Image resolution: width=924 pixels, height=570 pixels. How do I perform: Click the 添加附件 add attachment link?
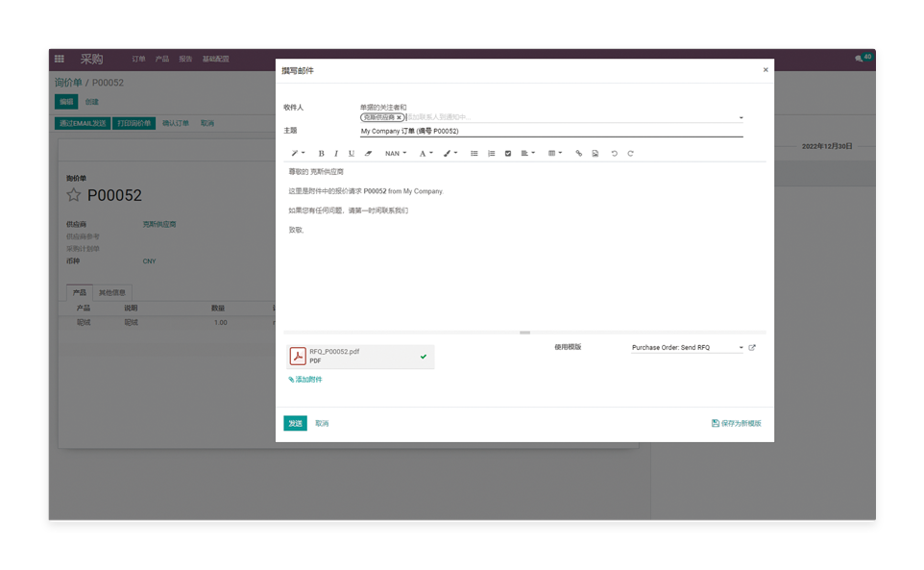coord(306,380)
